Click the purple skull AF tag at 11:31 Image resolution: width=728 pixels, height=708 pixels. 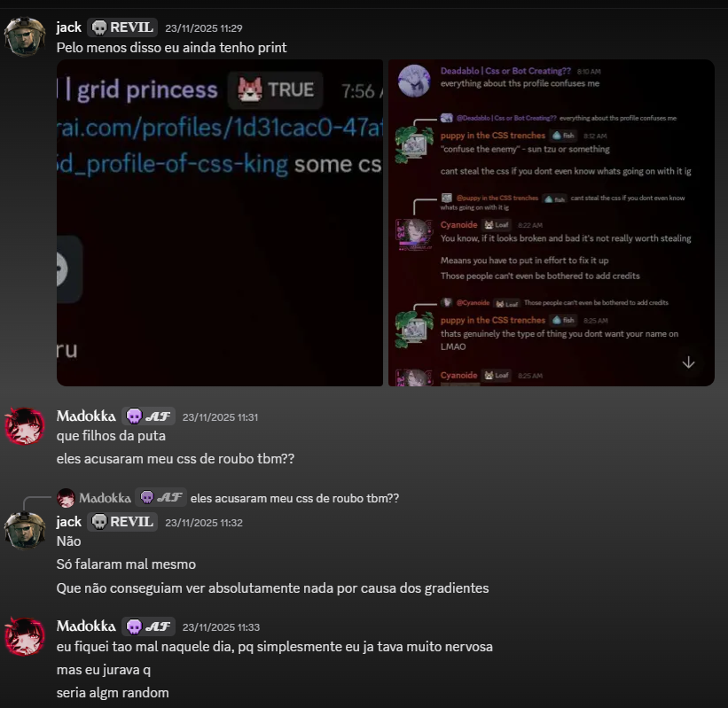click(149, 416)
